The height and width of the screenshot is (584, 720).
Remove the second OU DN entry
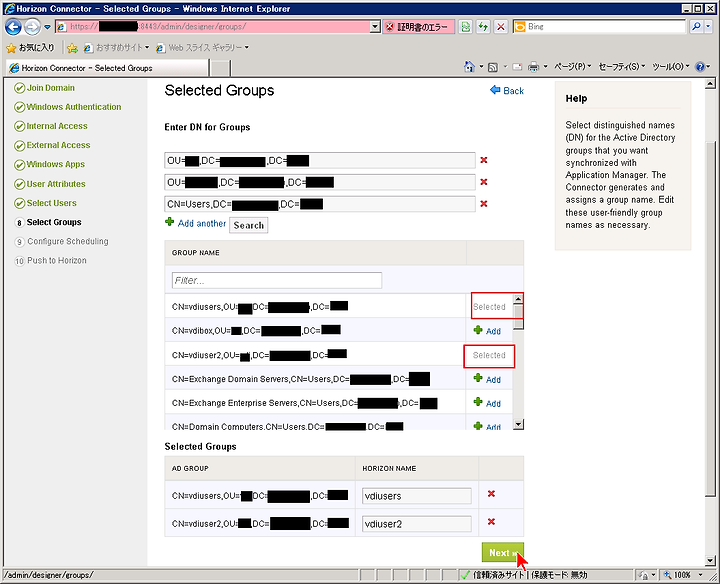pyautogui.click(x=484, y=182)
